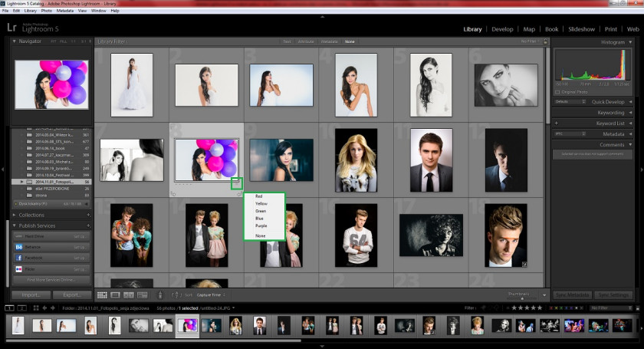Expand 2014.11.01_Fotopoli folder triangle

point(21,181)
